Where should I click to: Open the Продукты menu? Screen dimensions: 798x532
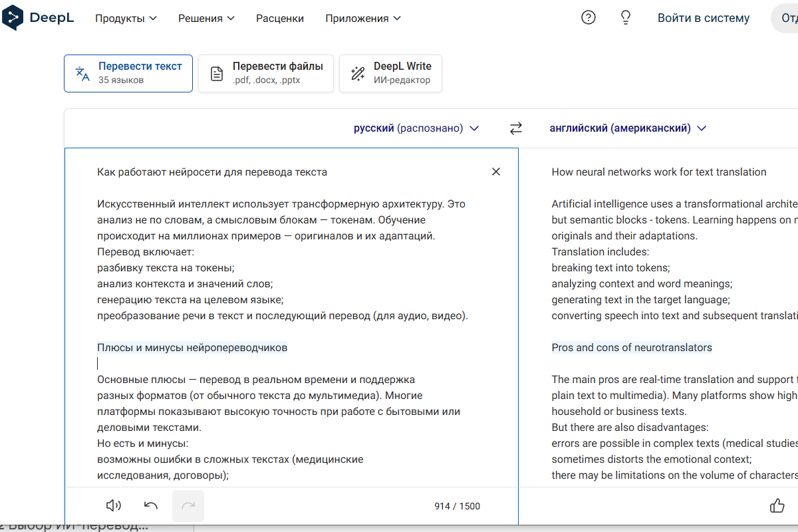tap(126, 19)
